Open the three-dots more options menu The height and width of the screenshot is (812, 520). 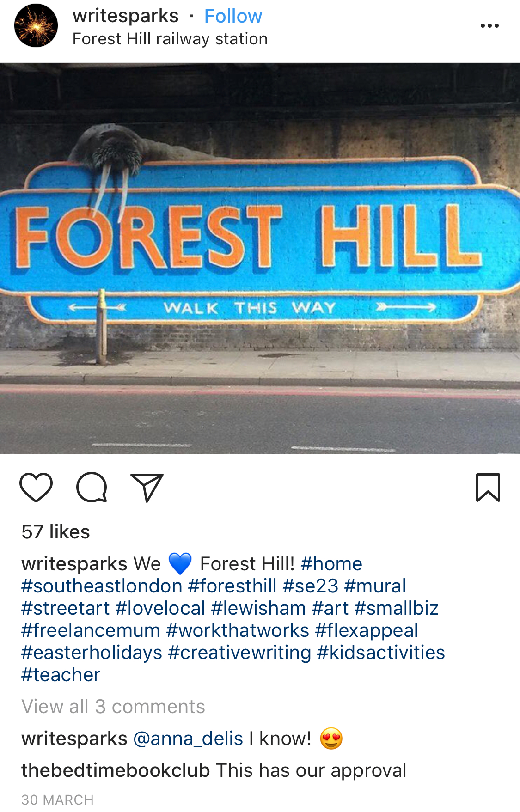(x=489, y=26)
